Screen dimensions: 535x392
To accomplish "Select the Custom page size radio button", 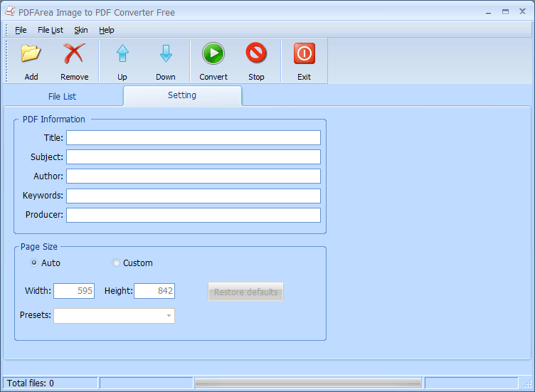I will (x=116, y=263).
